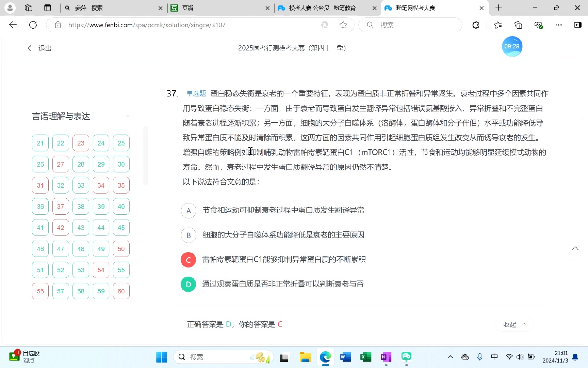Open Excel from taskbar
The height and width of the screenshot is (368, 588).
[x=366, y=357]
